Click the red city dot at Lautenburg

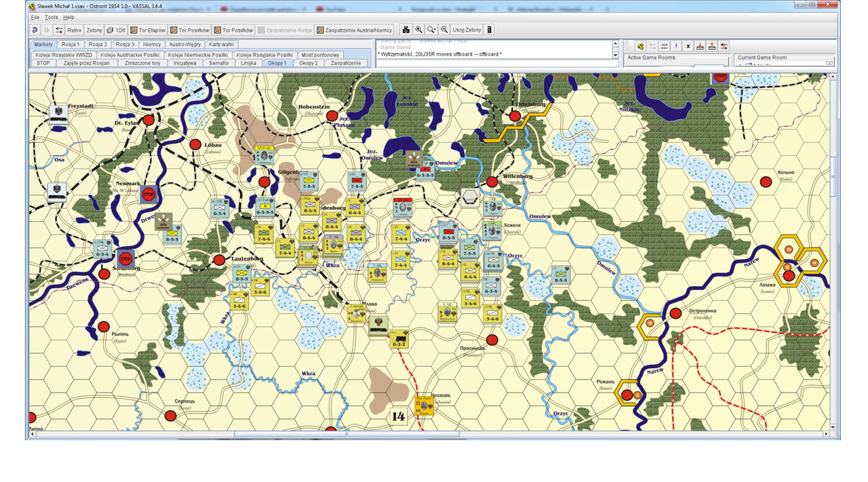coord(219,260)
